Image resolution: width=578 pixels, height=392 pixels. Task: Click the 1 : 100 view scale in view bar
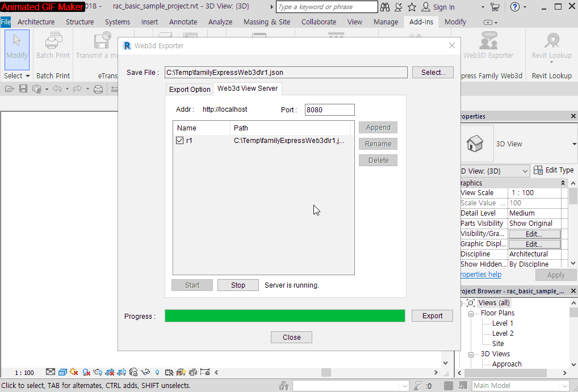pos(24,373)
